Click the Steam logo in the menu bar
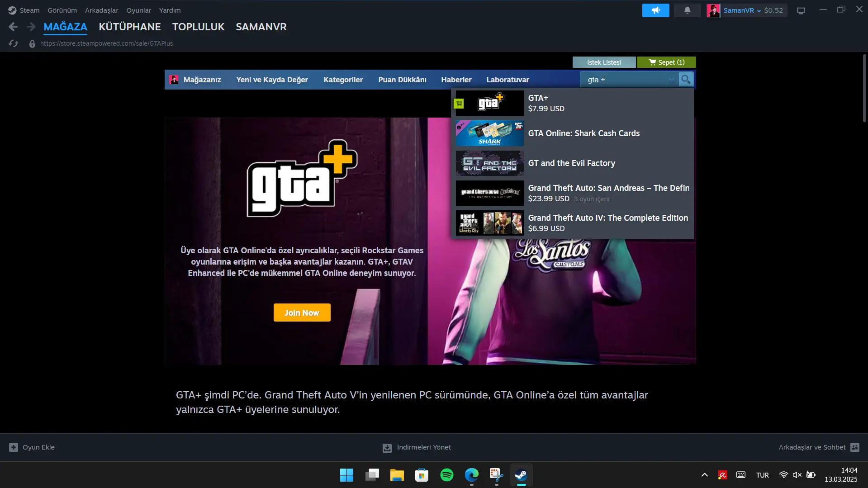 coord(12,10)
